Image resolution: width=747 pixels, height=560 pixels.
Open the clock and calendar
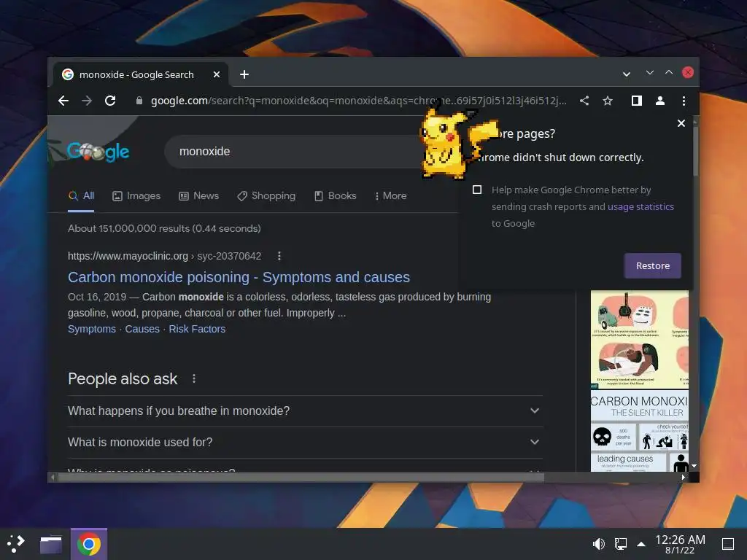click(680, 544)
